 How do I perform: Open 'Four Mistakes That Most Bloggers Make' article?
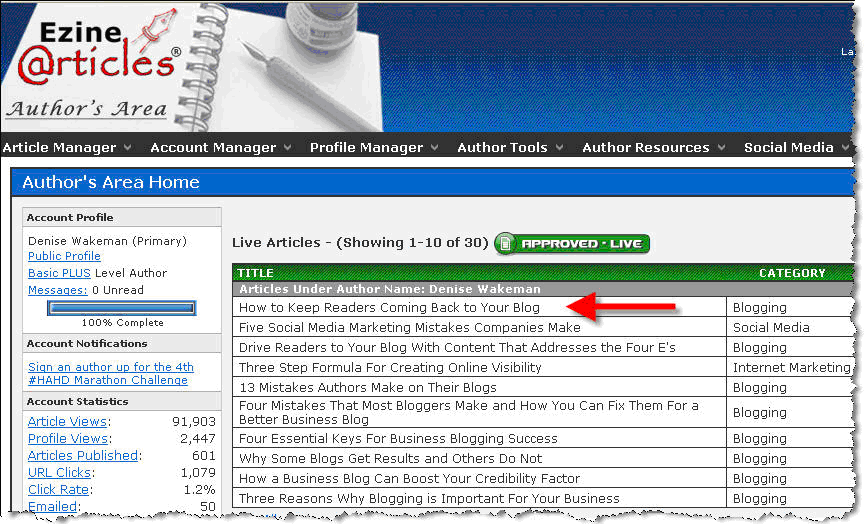[468, 412]
